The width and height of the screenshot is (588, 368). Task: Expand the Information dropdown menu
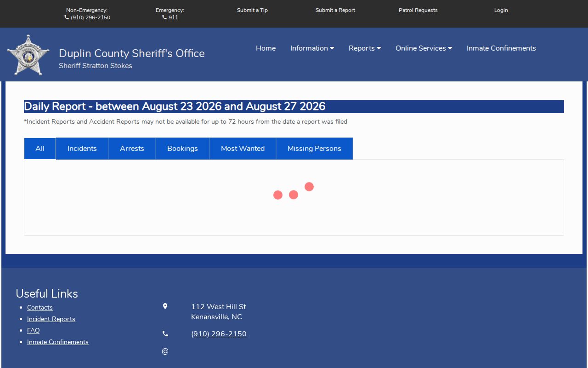(x=312, y=48)
